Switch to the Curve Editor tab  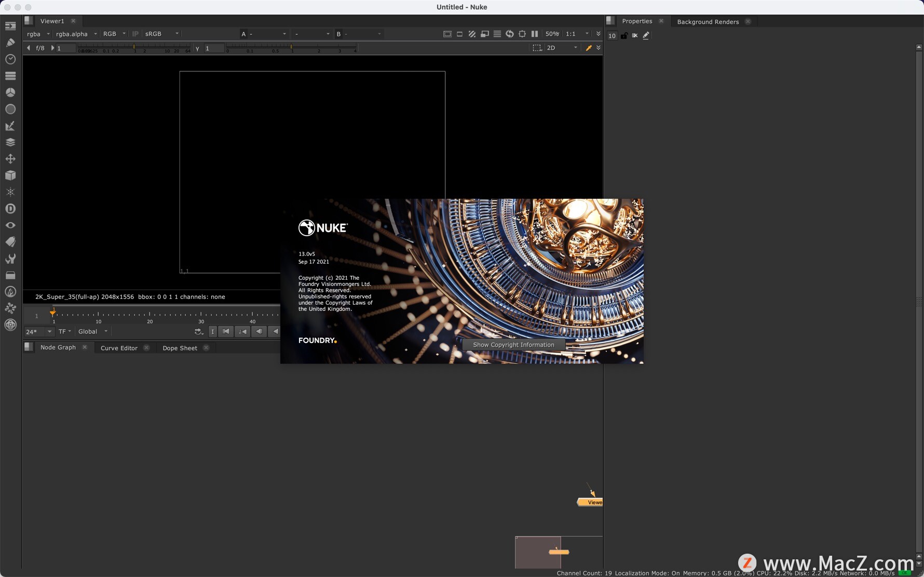[x=119, y=348]
